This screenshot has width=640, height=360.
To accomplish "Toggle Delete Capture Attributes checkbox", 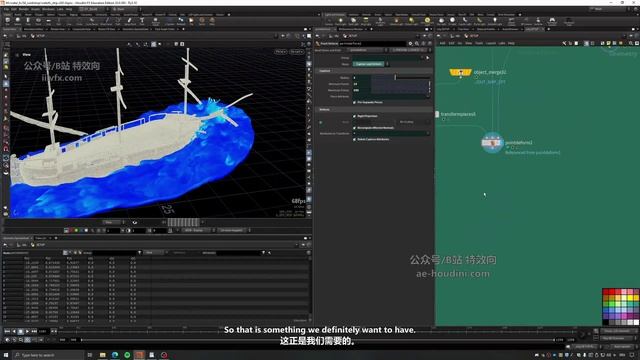I will coord(354,139).
